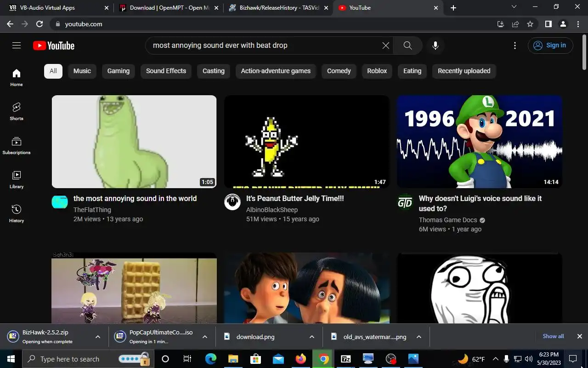
Task: Select the Roblox filter chip
Action: [377, 71]
